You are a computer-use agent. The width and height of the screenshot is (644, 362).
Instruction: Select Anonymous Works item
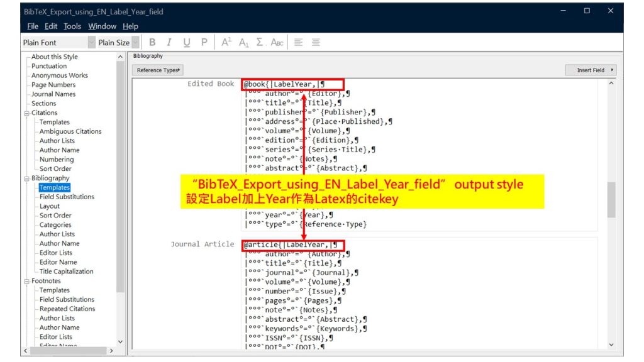(x=60, y=75)
